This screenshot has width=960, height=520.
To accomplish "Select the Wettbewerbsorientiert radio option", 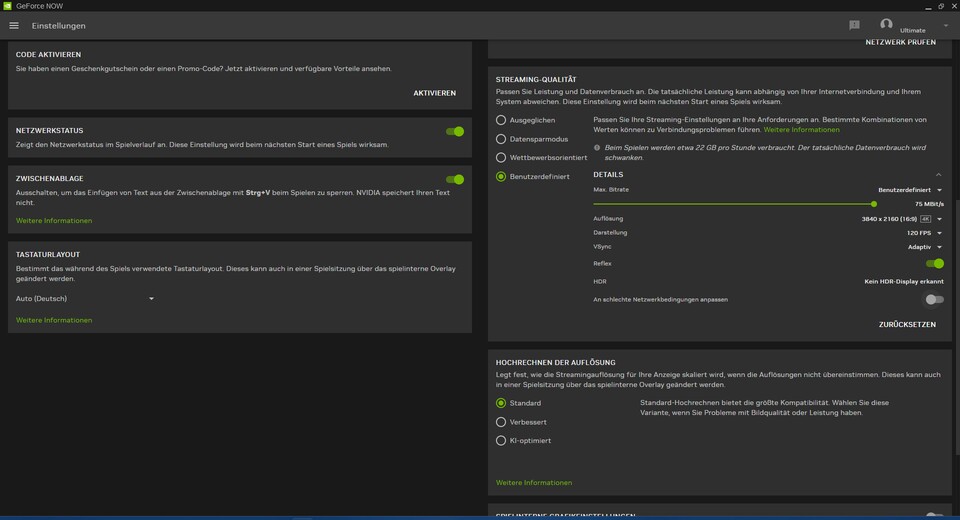I will tap(501, 157).
